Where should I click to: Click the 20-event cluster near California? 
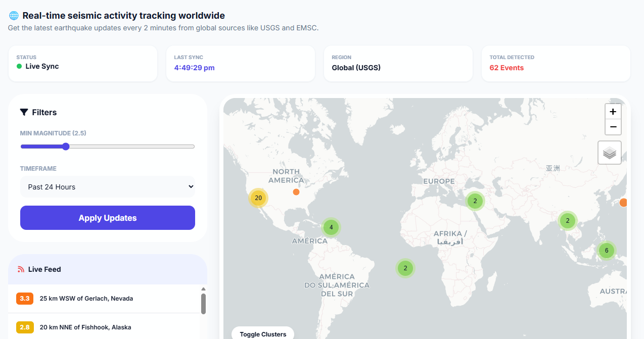point(258,198)
